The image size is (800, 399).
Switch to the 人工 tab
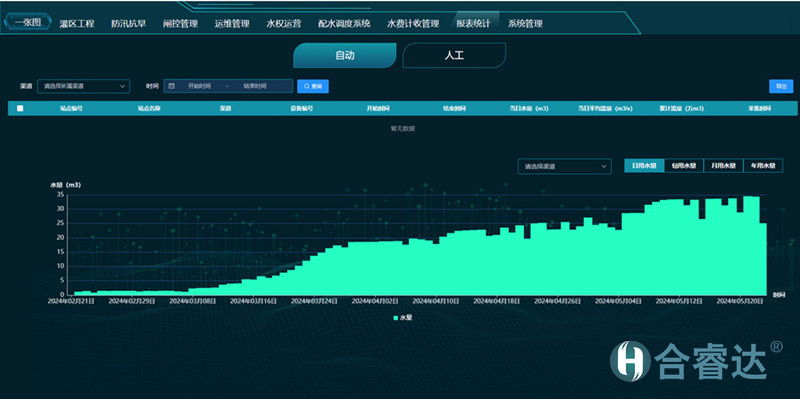pos(454,56)
